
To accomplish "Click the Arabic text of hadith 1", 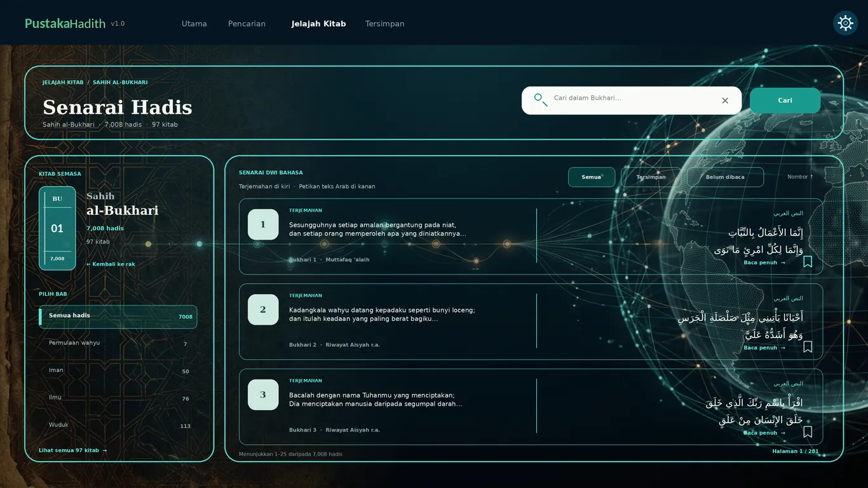I will click(x=759, y=241).
